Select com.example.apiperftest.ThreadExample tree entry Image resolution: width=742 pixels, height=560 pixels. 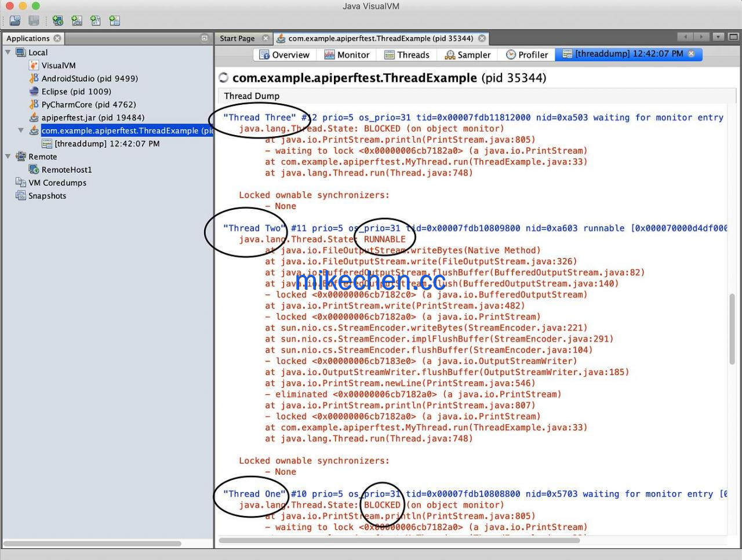click(127, 130)
